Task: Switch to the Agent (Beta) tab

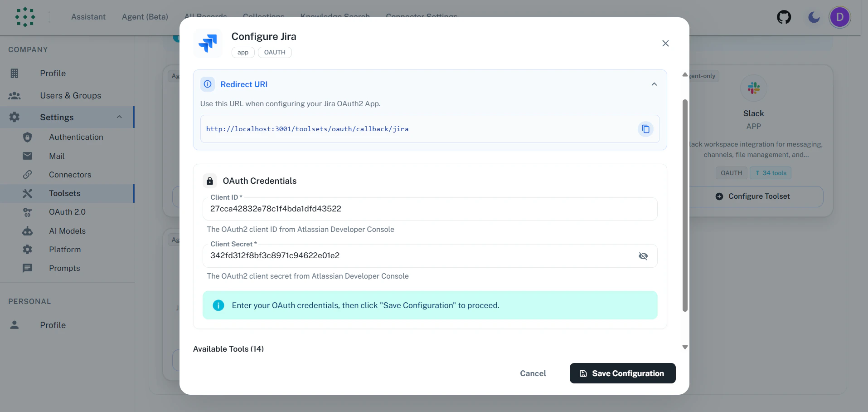Action: click(x=145, y=17)
